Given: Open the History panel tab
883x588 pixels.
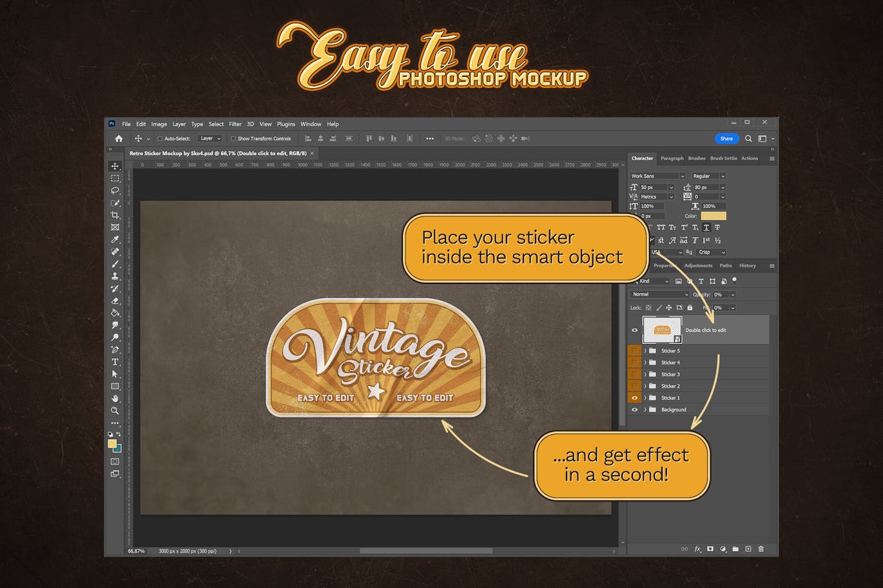Looking at the screenshot, I should tap(747, 265).
